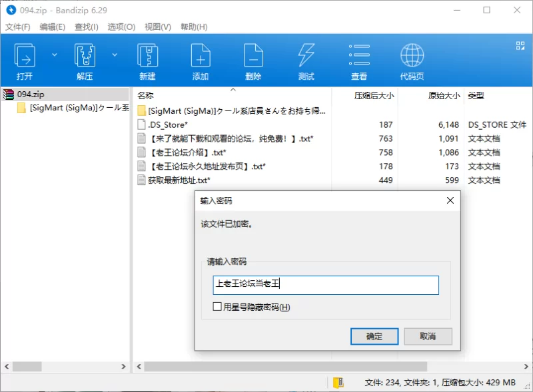Select 【来了就能下载和观看的论坛，纯免费！】.txt

(x=231, y=138)
